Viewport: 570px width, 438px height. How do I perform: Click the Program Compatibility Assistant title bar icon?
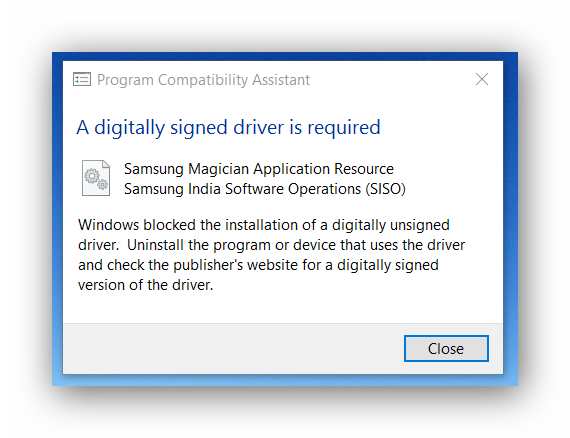point(82,79)
